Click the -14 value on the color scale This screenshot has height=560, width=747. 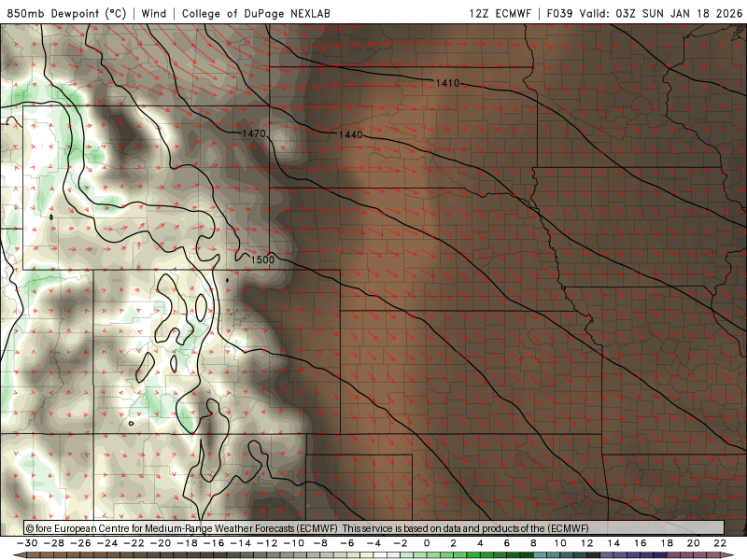coord(241,543)
